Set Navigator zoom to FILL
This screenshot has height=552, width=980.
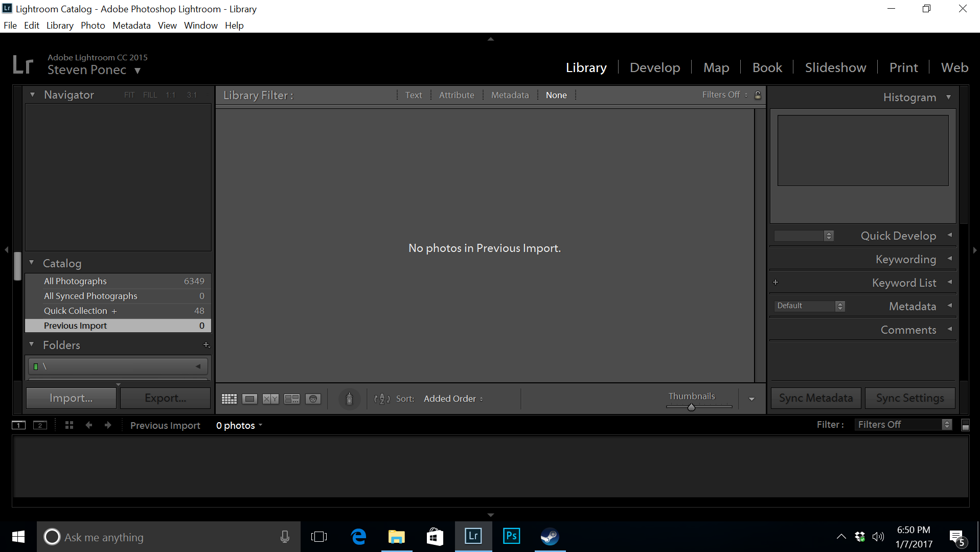pos(150,95)
